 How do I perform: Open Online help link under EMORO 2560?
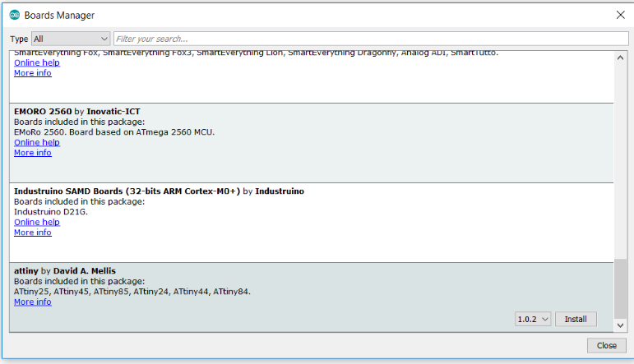[x=37, y=142]
